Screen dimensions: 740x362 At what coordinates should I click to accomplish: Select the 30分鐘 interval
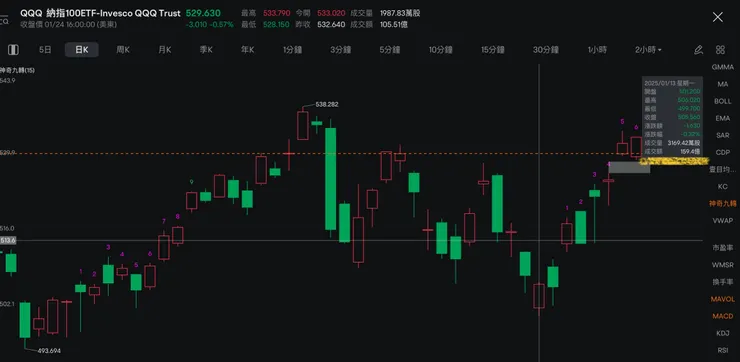click(x=546, y=50)
